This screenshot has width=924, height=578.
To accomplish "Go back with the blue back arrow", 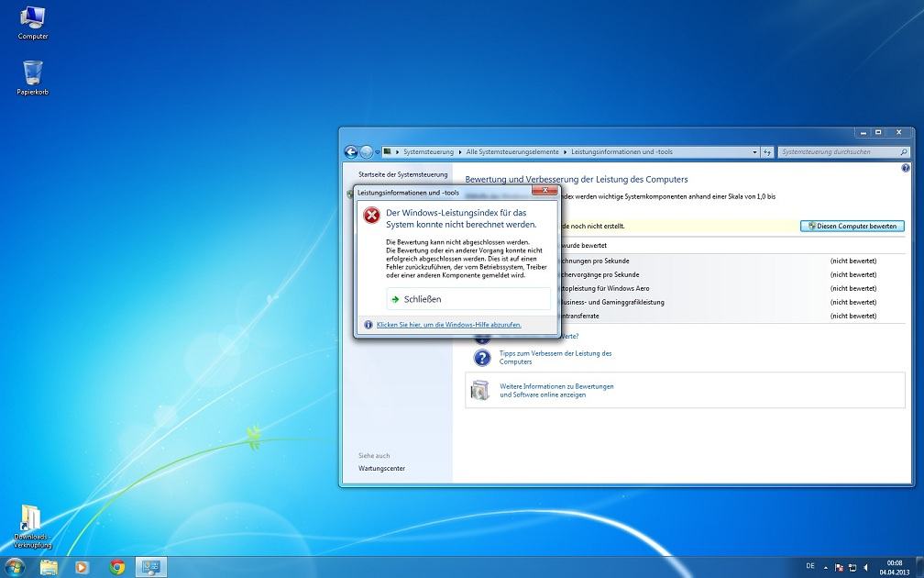I will pos(350,151).
